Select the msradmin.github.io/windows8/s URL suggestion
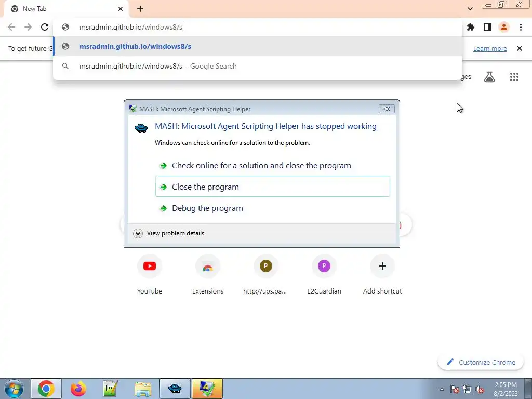The image size is (532, 399). [258, 46]
